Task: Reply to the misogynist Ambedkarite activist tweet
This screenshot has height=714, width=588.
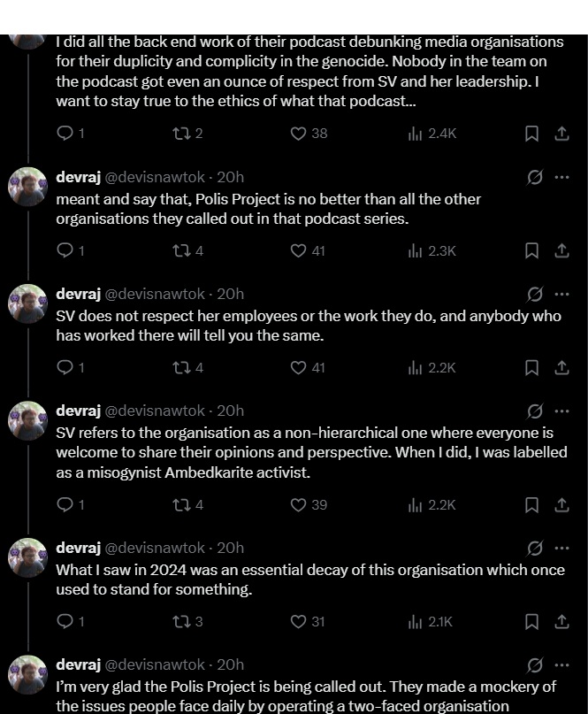Action: (70, 504)
